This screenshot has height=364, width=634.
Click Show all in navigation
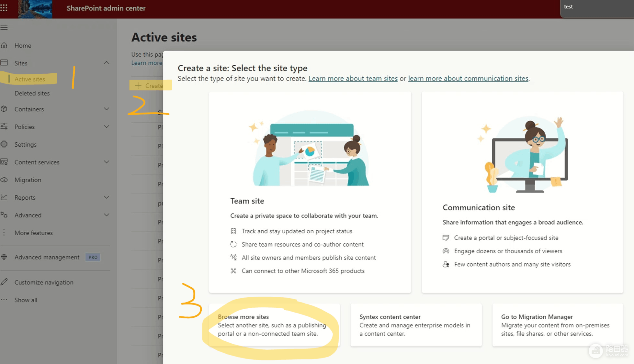click(x=26, y=300)
